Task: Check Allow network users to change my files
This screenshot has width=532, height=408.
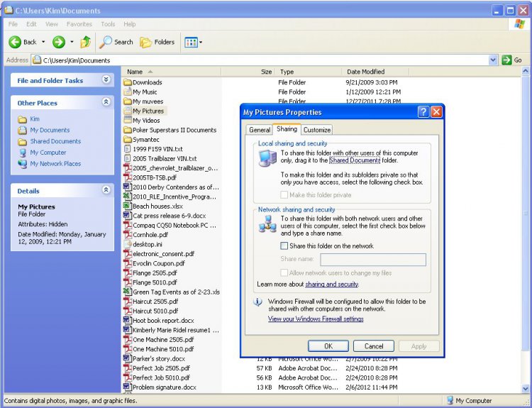Action: (284, 273)
